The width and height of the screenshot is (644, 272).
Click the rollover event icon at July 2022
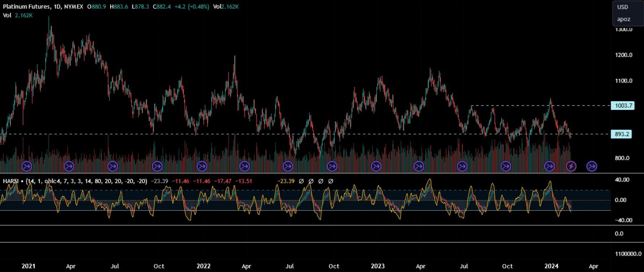(288, 167)
